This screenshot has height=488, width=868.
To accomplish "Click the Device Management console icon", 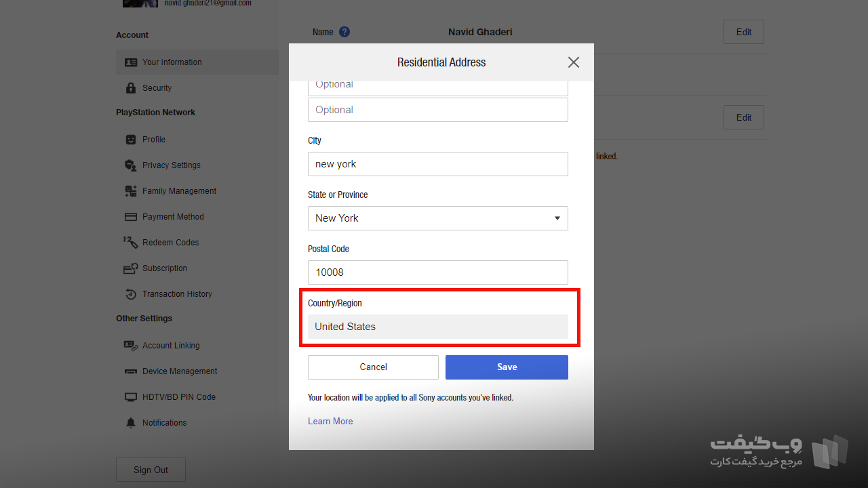I will (x=131, y=371).
